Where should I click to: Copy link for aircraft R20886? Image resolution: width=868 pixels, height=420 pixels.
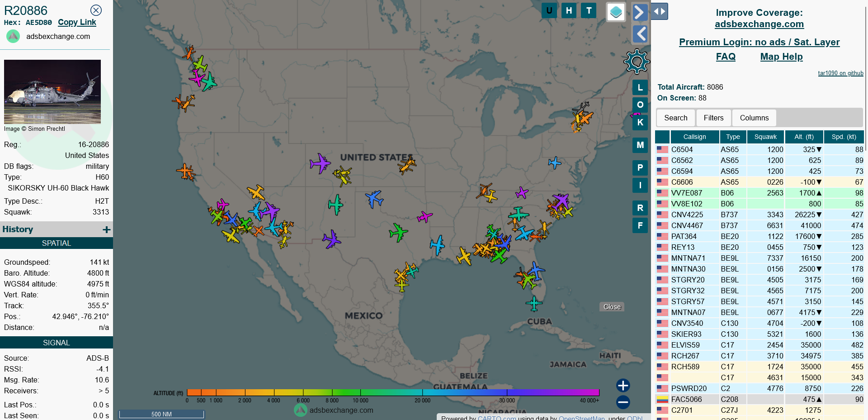coord(77,22)
